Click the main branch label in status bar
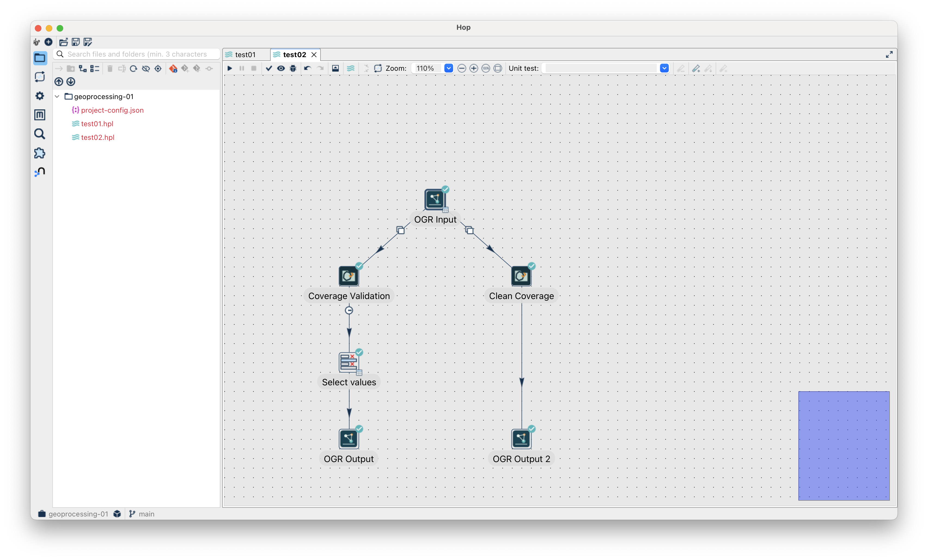 tap(146, 514)
